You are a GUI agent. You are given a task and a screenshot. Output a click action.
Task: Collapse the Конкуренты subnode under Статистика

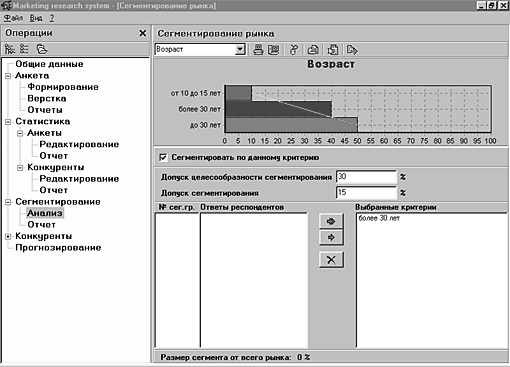20,168
